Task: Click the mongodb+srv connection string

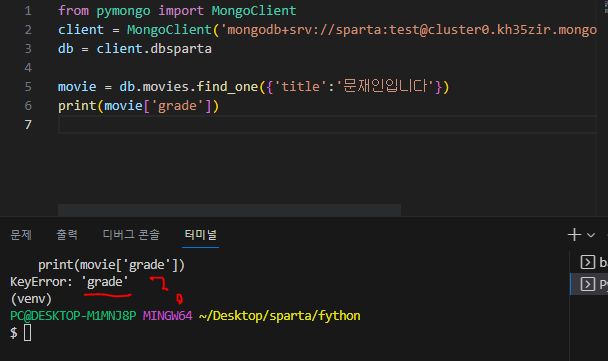Action: pyautogui.click(x=409, y=30)
